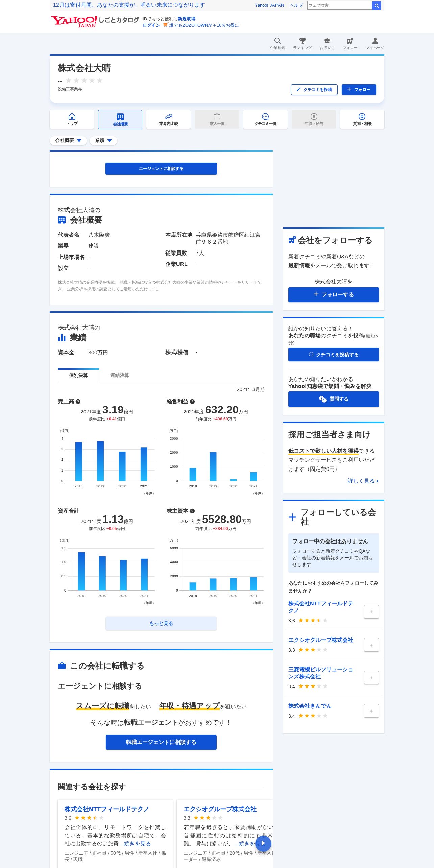Follow エクシオグループ株式会社 with plus button
This screenshot has height=868, width=434.
371,645
